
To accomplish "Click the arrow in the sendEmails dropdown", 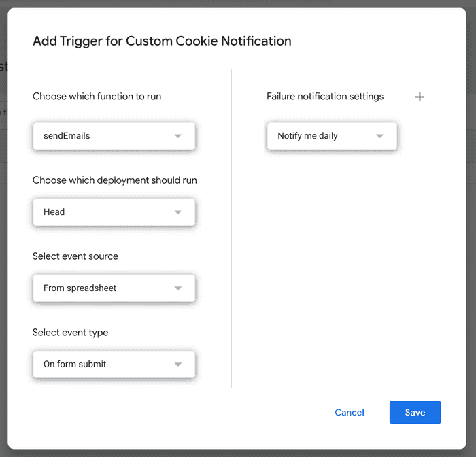I will (177, 136).
